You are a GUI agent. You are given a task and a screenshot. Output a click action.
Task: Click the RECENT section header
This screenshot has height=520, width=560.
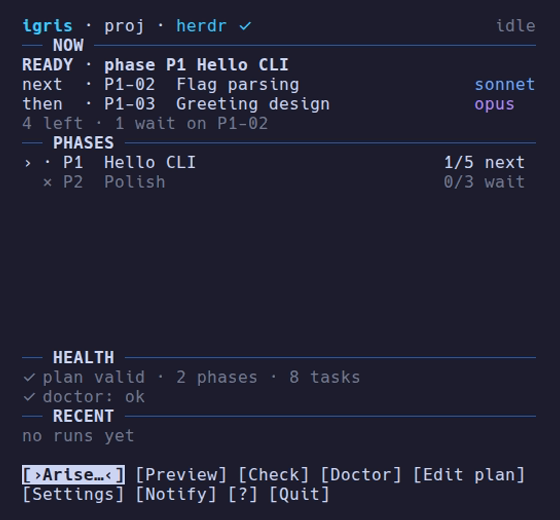pos(84,416)
